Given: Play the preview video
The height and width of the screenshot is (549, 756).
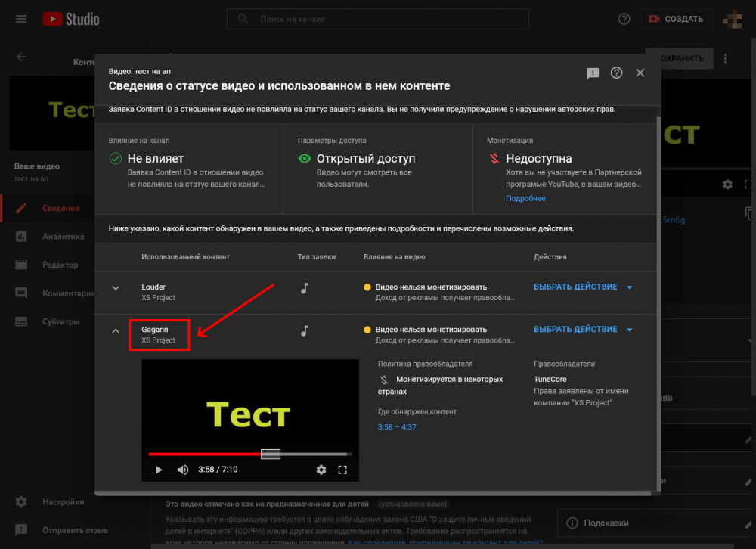Looking at the screenshot, I should (x=159, y=470).
